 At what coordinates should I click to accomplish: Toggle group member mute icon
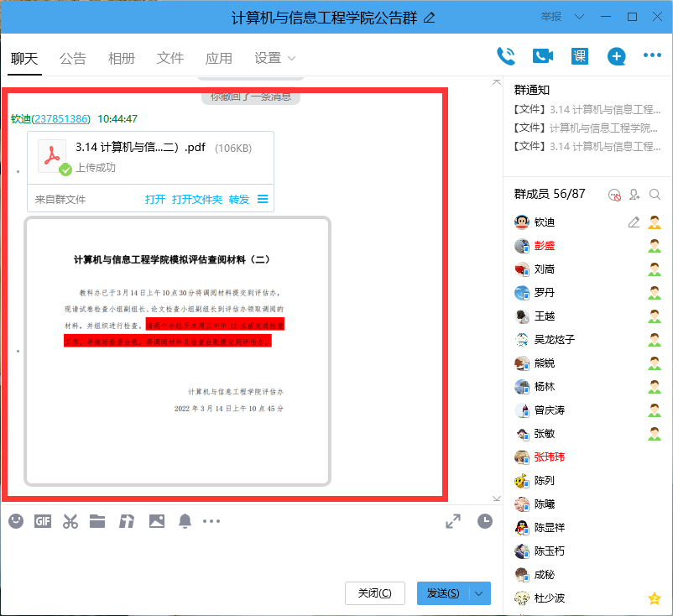pos(613,194)
